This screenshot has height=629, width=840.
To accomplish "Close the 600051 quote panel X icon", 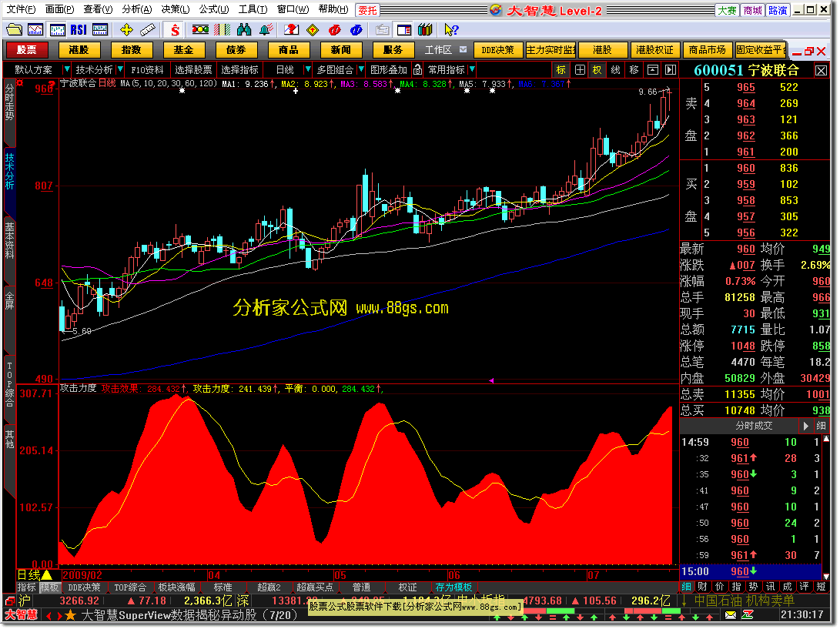I will pos(822,70).
